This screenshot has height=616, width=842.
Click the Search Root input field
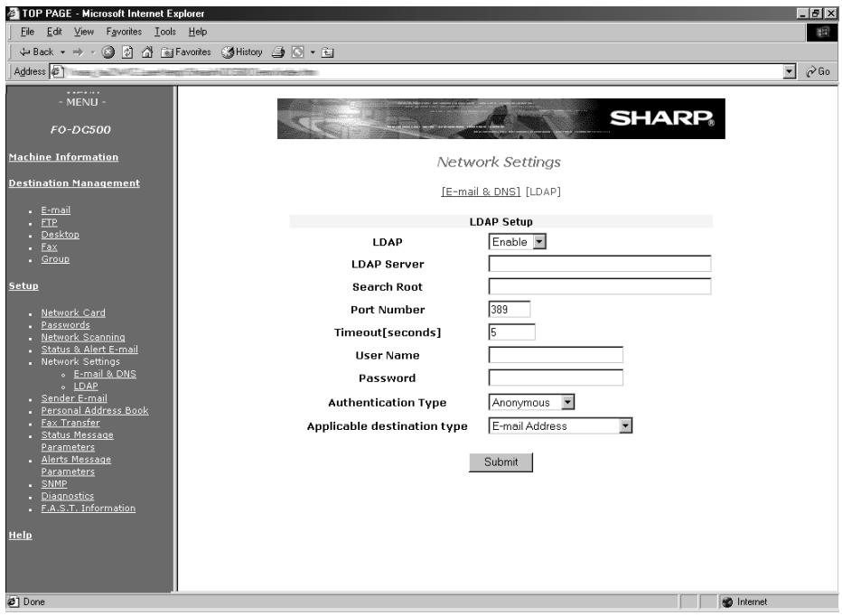click(600, 286)
